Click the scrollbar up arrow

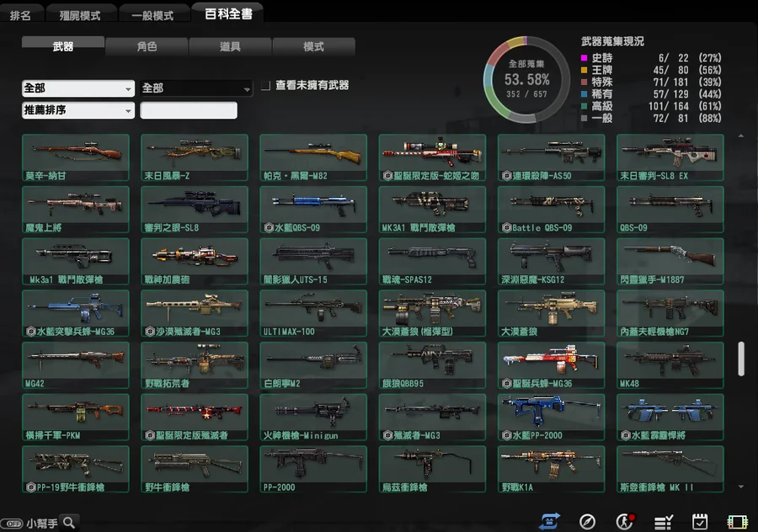click(741, 136)
